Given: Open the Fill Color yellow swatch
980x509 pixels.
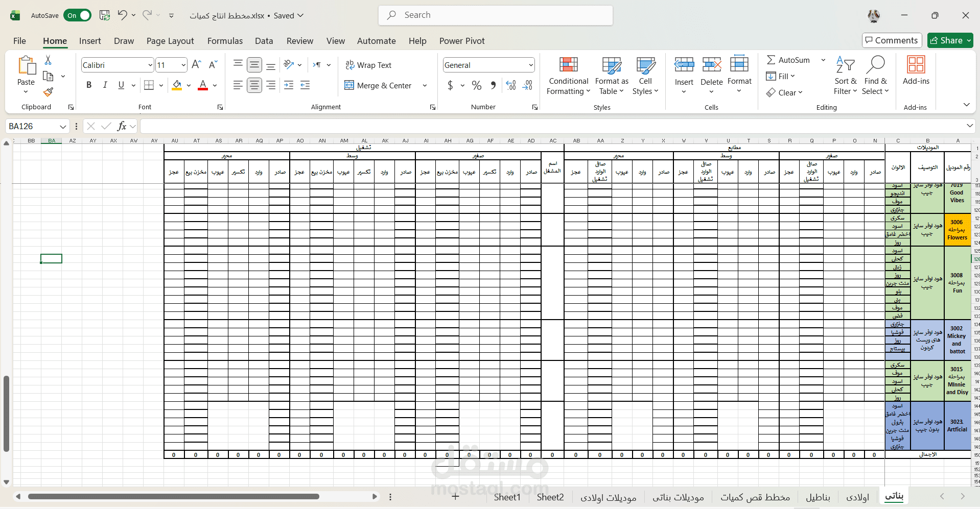Looking at the screenshot, I should point(177,85).
